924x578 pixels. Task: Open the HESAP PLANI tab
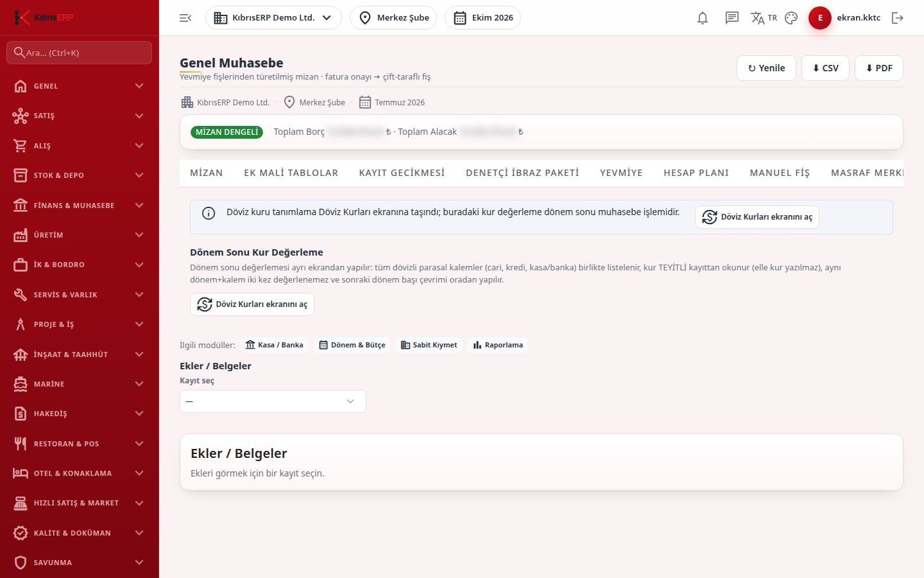coord(696,173)
